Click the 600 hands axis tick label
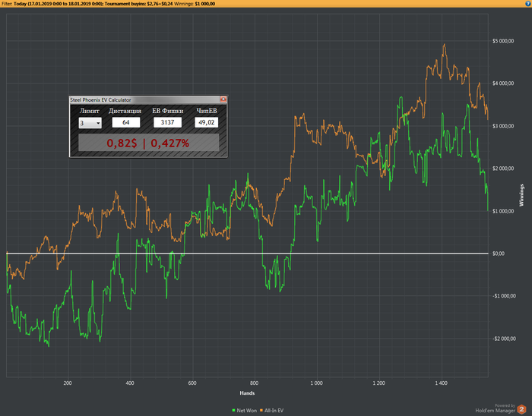Screen dimensions: 532x416 click(x=192, y=383)
